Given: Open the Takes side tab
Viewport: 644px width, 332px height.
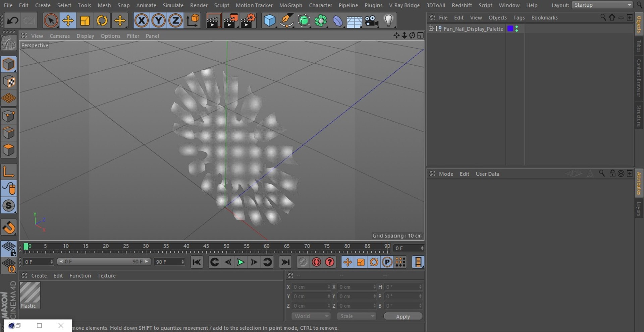Looking at the screenshot, I should [x=639, y=46].
